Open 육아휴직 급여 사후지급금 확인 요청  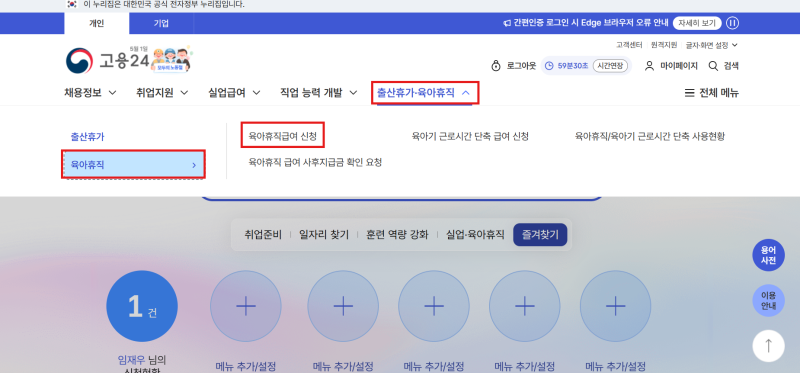[315, 162]
